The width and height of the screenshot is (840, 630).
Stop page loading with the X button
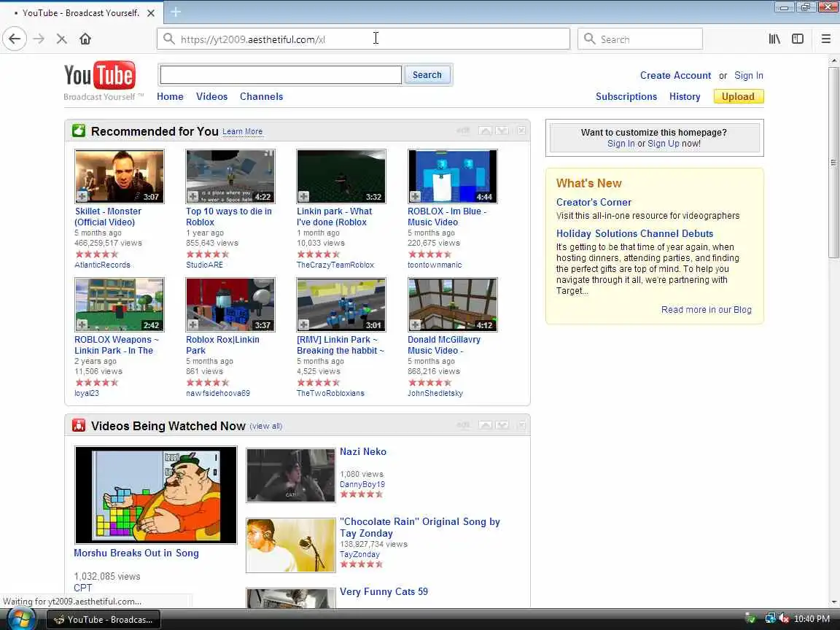click(61, 39)
